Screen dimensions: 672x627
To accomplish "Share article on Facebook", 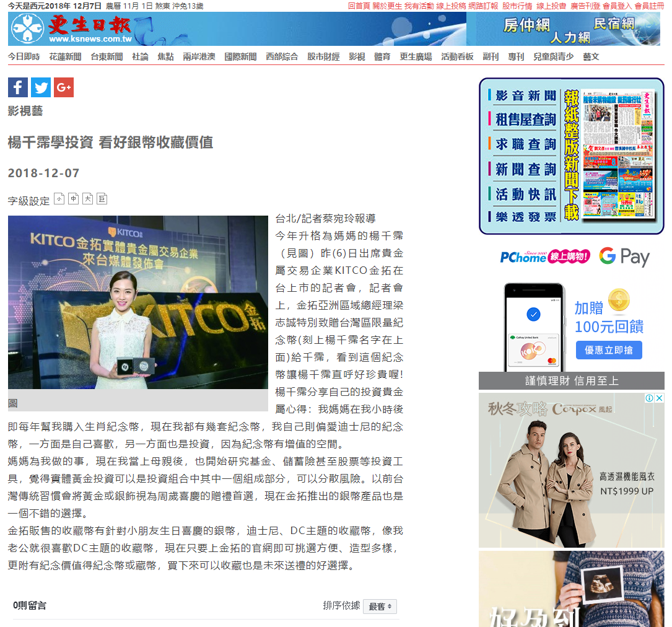I will (x=18, y=87).
